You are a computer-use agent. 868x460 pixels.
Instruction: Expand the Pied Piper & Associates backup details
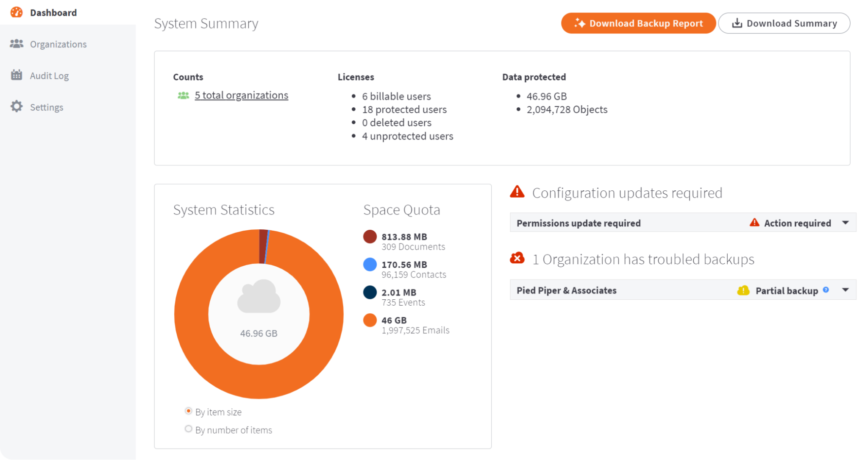click(x=846, y=290)
